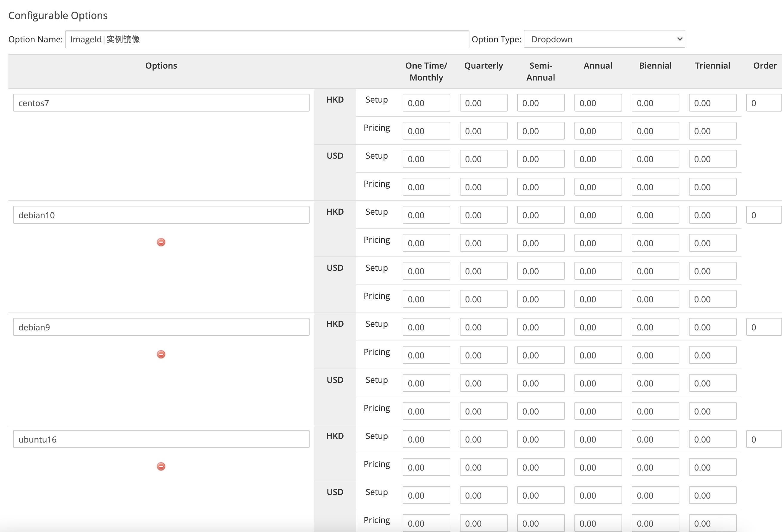Click debian9 USD Pricing semi-annual field
Viewport: 782px width, 532px height.
[541, 411]
